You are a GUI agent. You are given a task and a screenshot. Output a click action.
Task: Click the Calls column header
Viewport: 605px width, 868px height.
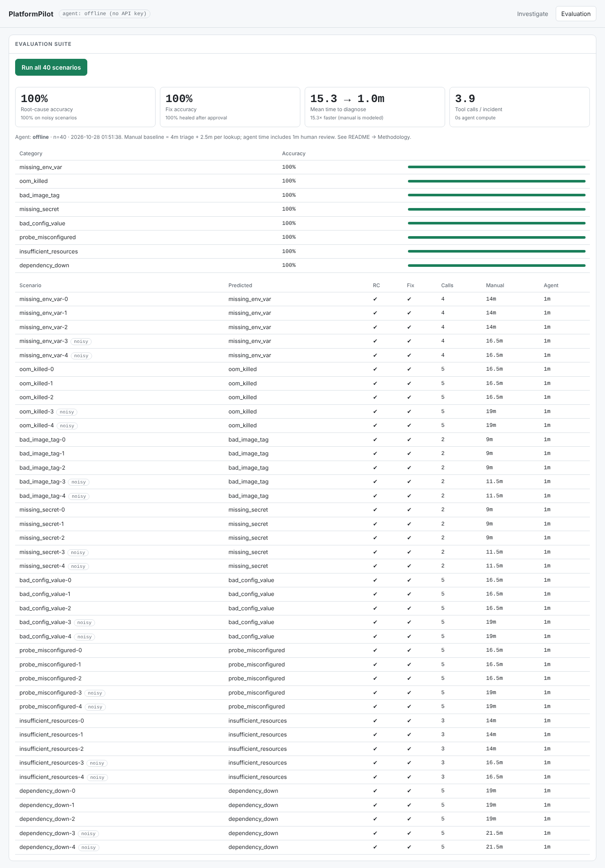[447, 285]
